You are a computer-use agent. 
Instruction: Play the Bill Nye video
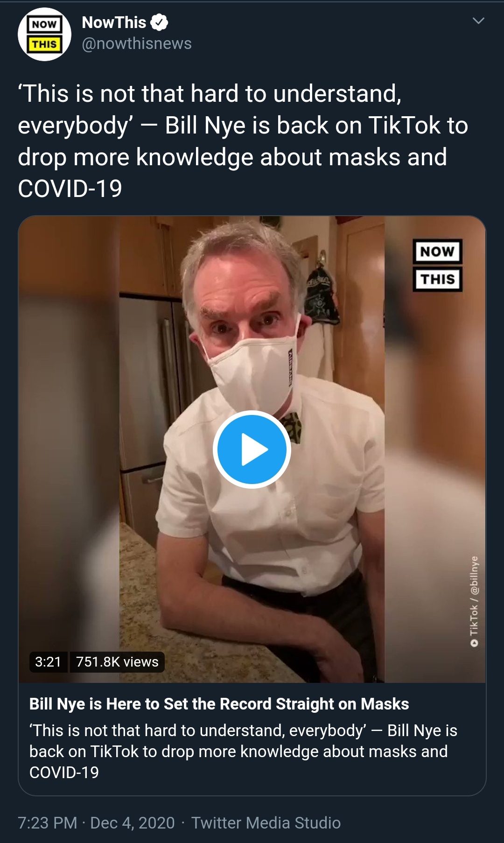252,450
